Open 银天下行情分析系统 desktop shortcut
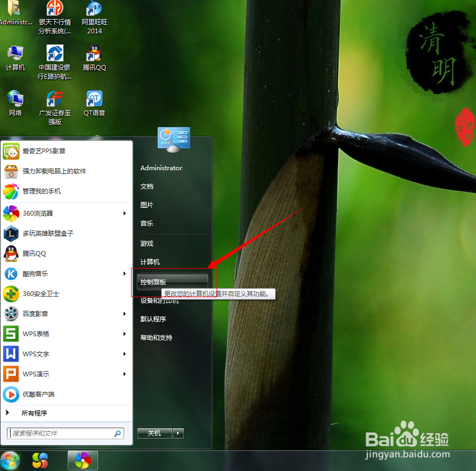Viewport: 476px width, 471px height. [x=54, y=17]
